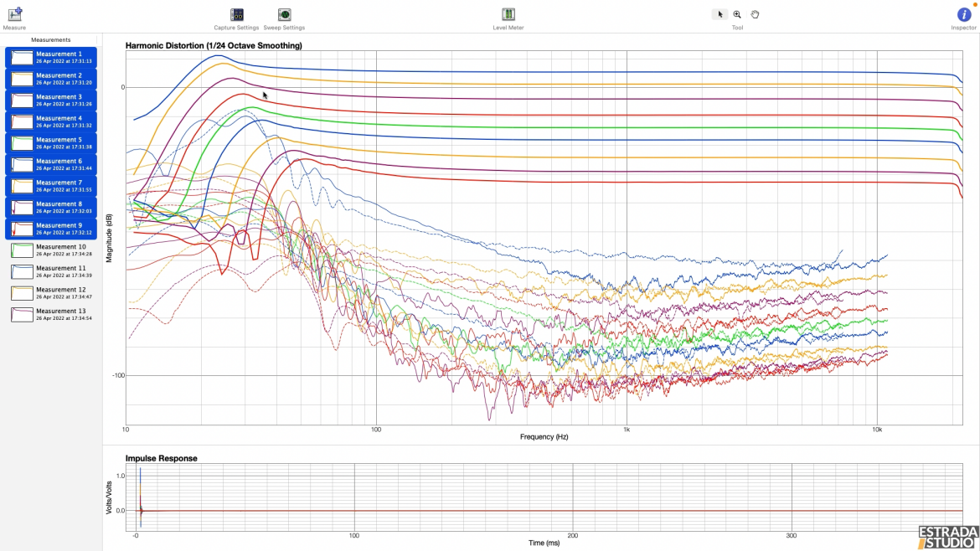Click the Volts/Volts axis label

109,497
